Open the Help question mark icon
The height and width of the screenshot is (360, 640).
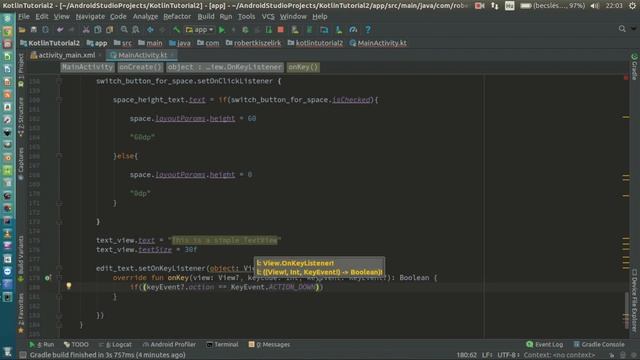pos(368,30)
